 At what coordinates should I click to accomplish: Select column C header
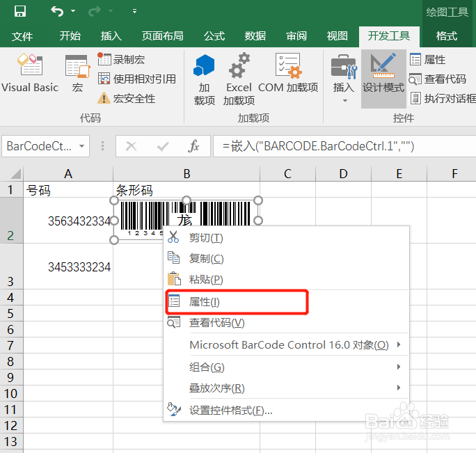tap(288, 174)
